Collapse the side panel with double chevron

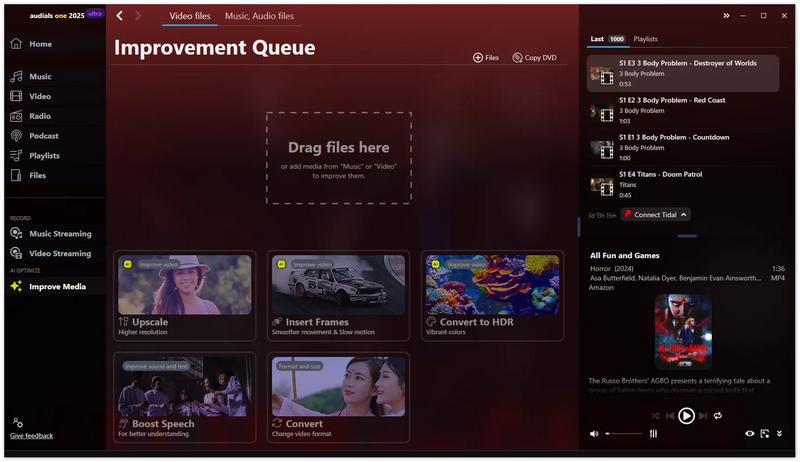click(727, 16)
